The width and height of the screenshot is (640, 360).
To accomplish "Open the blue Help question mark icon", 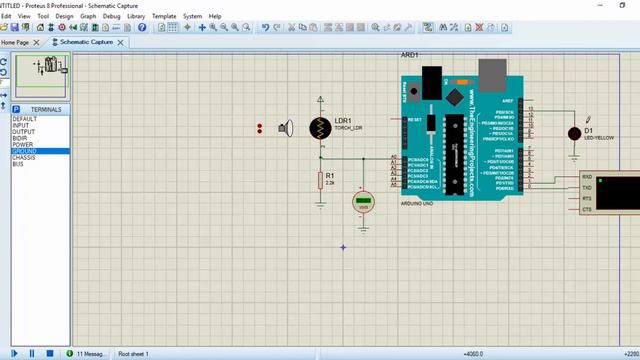I will click(x=142, y=27).
